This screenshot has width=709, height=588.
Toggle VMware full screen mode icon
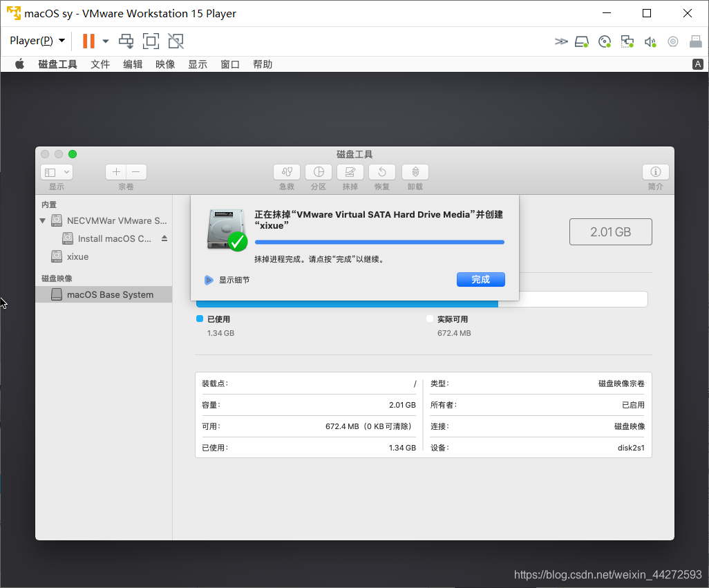point(151,41)
